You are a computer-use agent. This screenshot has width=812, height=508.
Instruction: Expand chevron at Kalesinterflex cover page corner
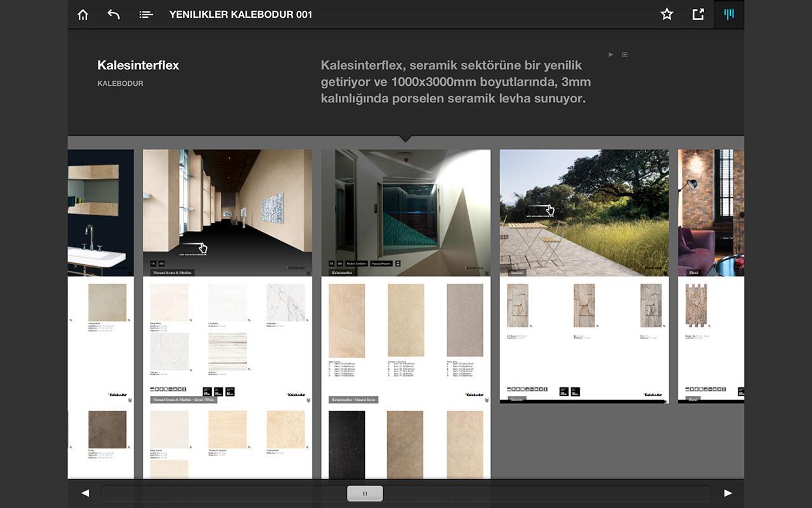click(487, 274)
